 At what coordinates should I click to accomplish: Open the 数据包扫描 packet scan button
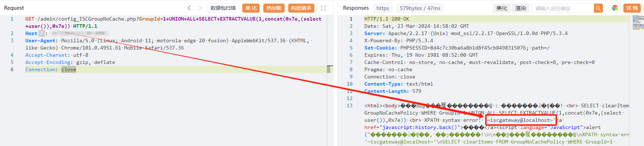point(223,8)
